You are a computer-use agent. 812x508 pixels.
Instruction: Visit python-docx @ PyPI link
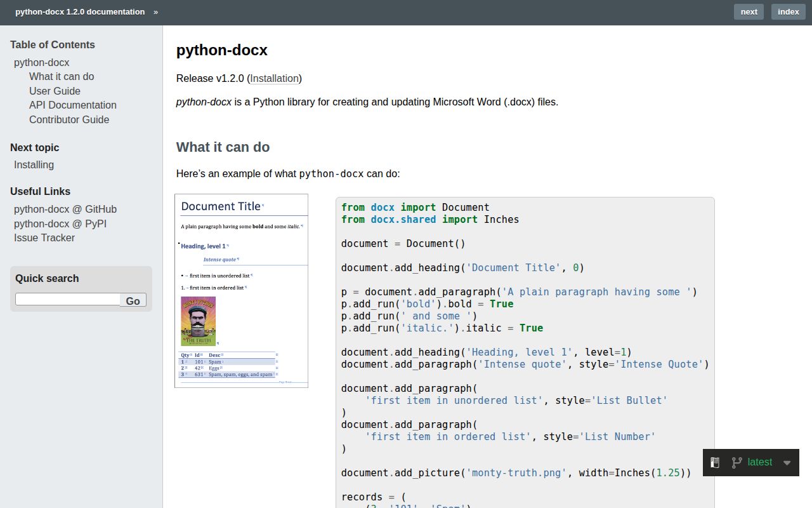click(60, 224)
